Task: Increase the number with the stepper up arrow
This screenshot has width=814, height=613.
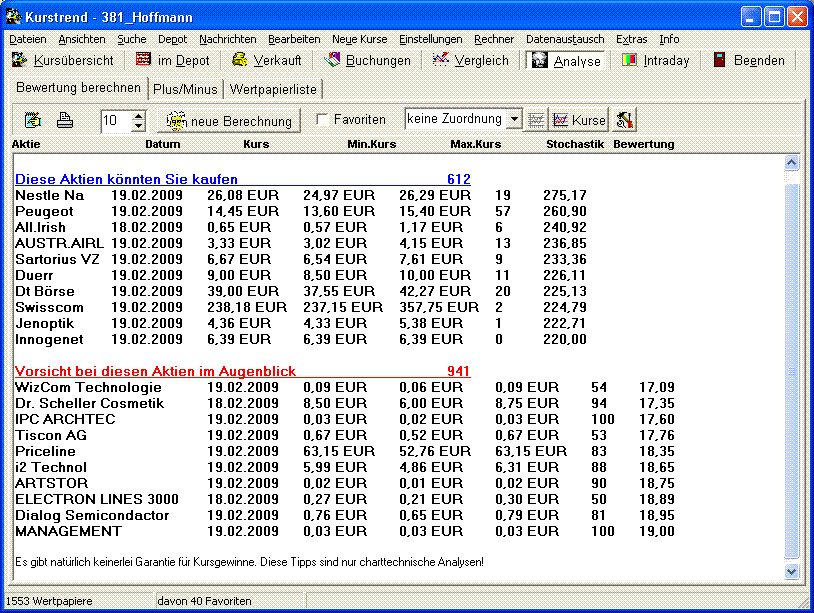Action: [x=138, y=115]
